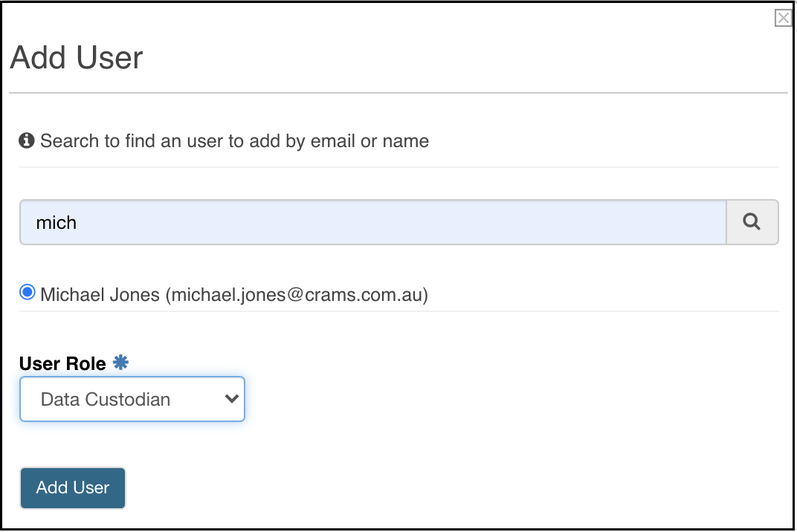
Task: Click the info circle icon
Action: pos(27,140)
